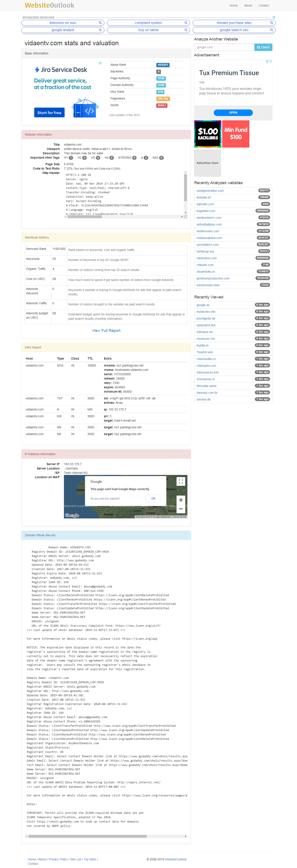Viewport: 297px width, 868px height.
Task: Open simona.de link
Action: point(203,399)
